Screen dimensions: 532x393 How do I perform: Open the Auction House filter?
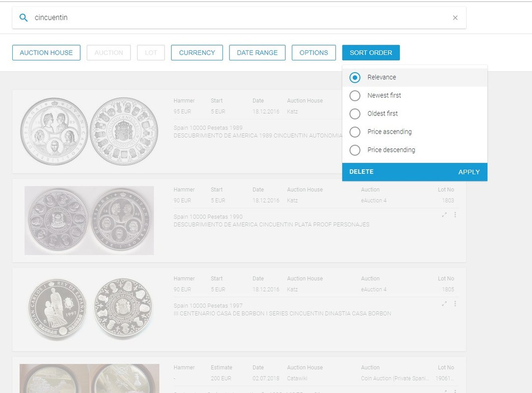[46, 53]
